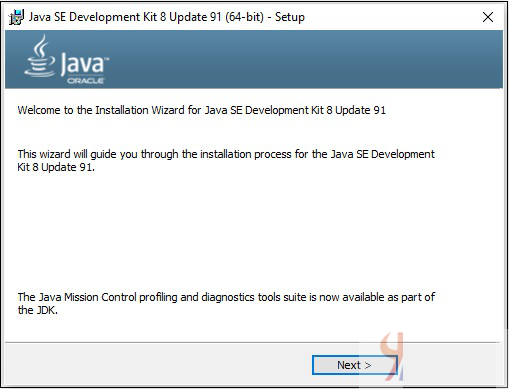Click the window title "Java SE Development Kit 8 Update 91 (64-bit) - Setup"
This screenshot has width=509, height=389.
(x=166, y=17)
